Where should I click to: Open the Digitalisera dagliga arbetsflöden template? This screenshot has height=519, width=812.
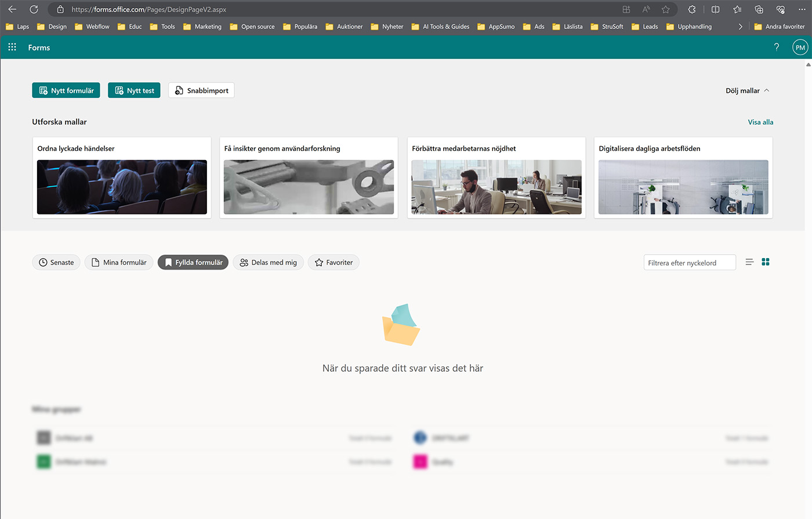(683, 177)
